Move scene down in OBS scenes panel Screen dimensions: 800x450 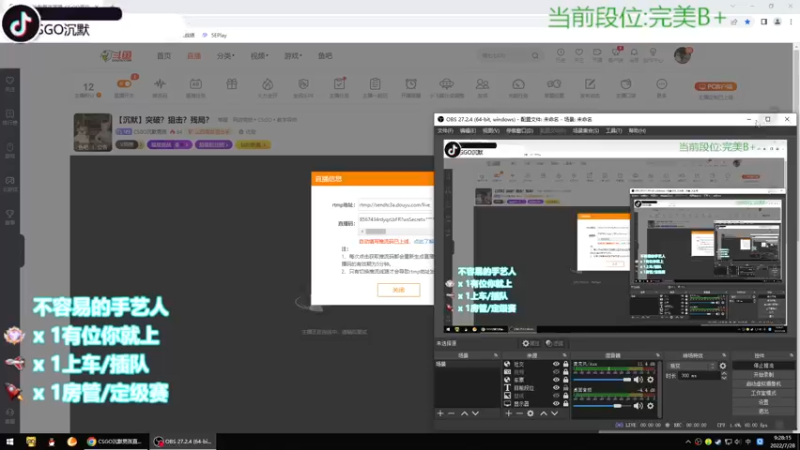pyautogui.click(x=476, y=413)
